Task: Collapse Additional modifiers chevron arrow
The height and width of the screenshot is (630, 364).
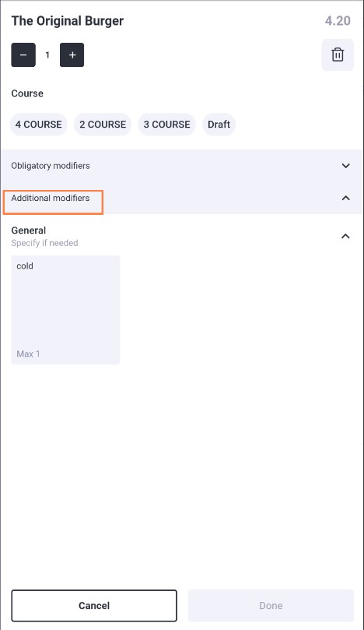Action: coord(345,198)
